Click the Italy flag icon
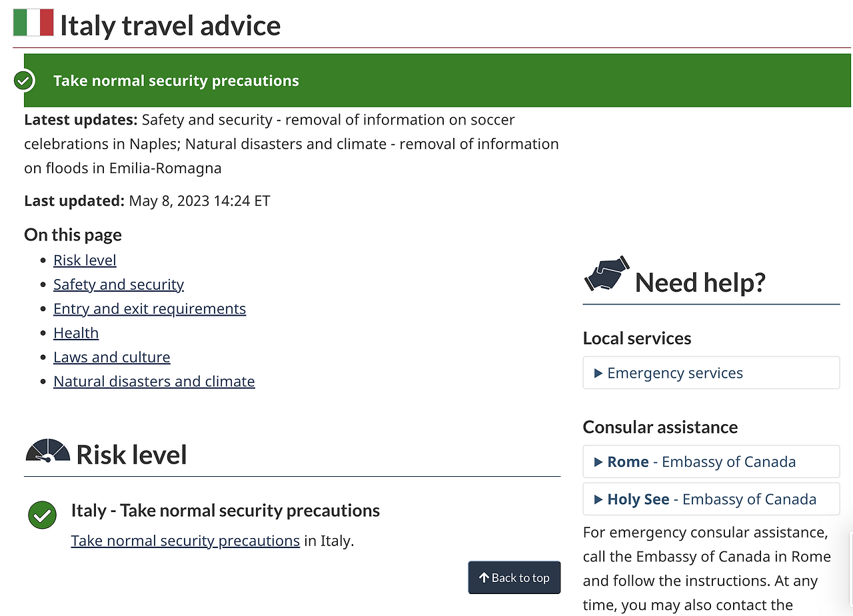The height and width of the screenshot is (616, 853). point(33,22)
